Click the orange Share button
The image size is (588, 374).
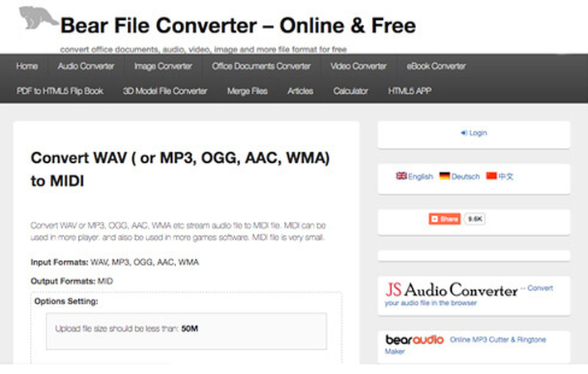(445, 219)
